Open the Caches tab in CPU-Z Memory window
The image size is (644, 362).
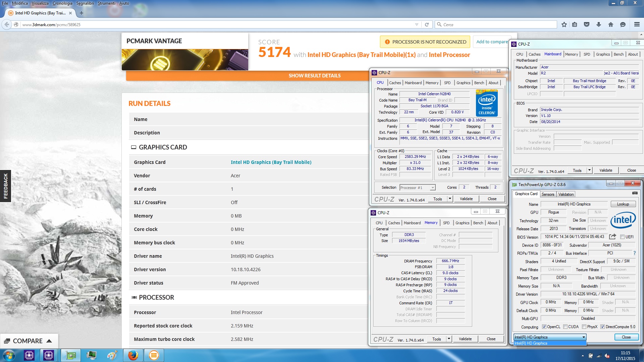(394, 223)
